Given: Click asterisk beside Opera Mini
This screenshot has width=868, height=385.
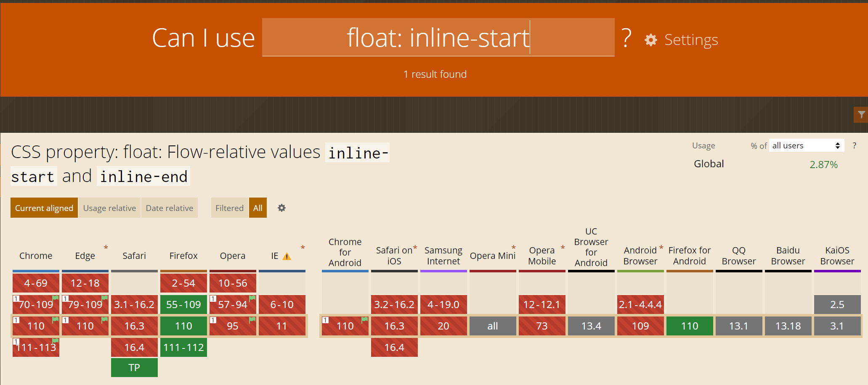Looking at the screenshot, I should 514,248.
